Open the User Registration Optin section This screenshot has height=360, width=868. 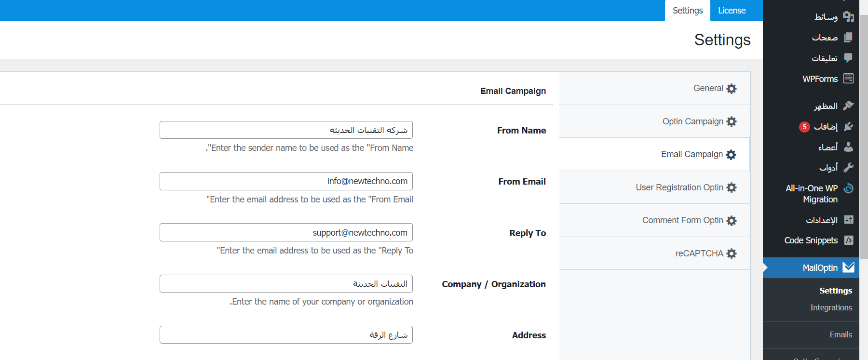(679, 187)
